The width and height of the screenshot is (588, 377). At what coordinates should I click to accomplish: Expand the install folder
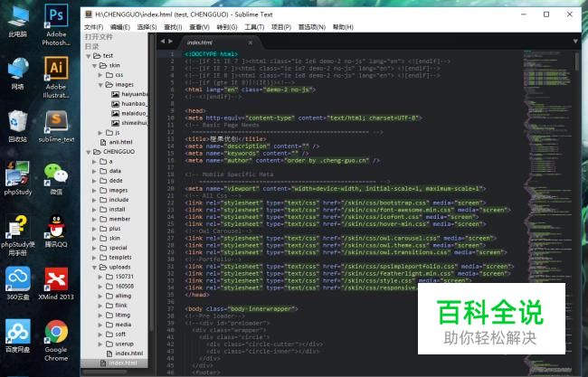(94, 210)
